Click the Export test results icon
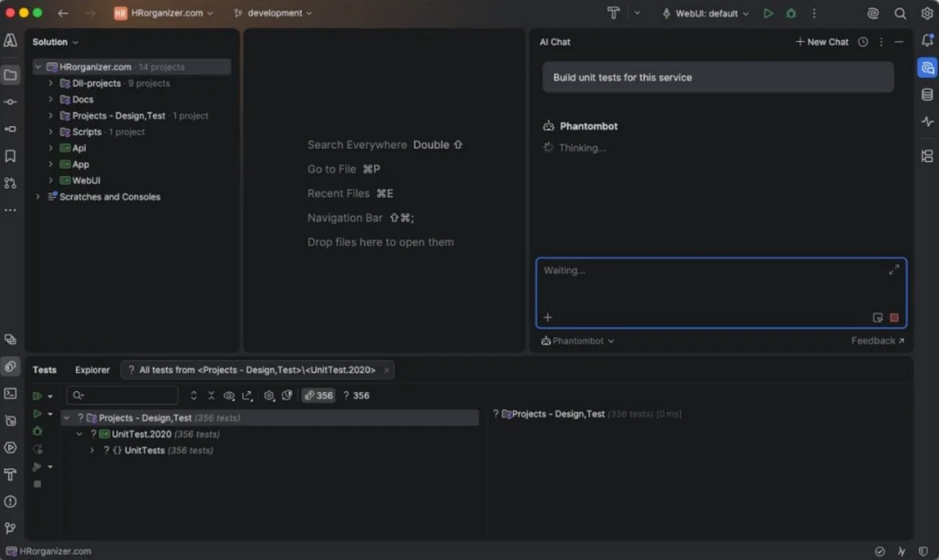 pos(247,396)
